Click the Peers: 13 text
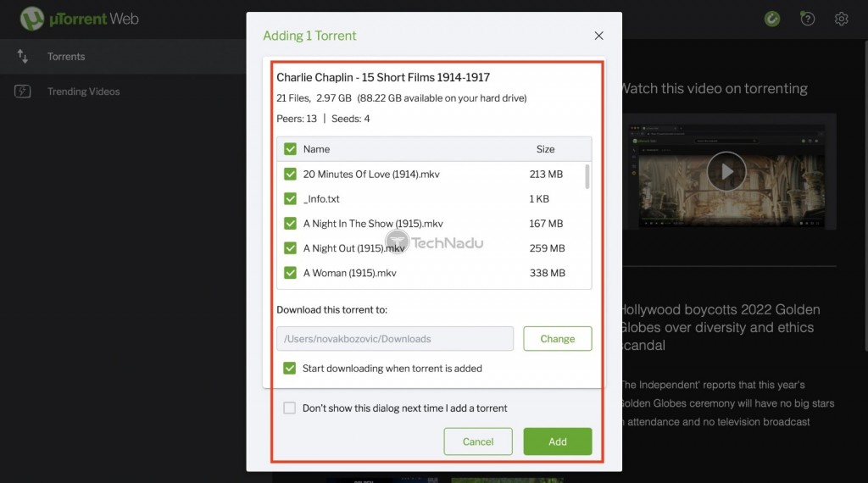The image size is (868, 483). tap(297, 119)
